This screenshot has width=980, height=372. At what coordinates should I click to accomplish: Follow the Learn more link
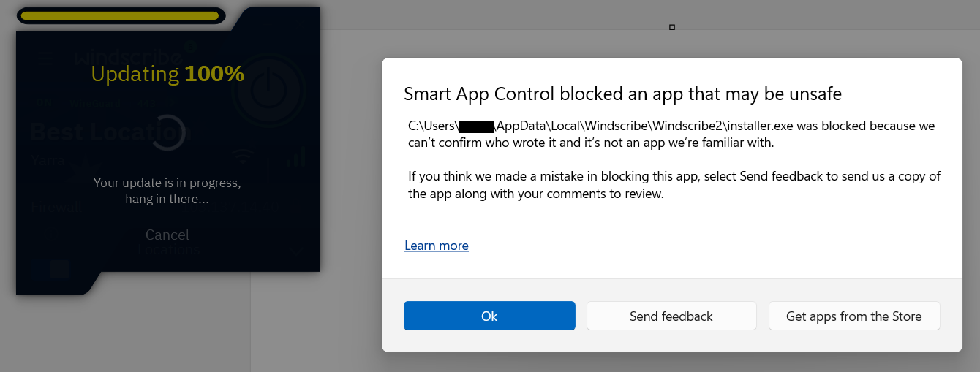pyautogui.click(x=437, y=246)
